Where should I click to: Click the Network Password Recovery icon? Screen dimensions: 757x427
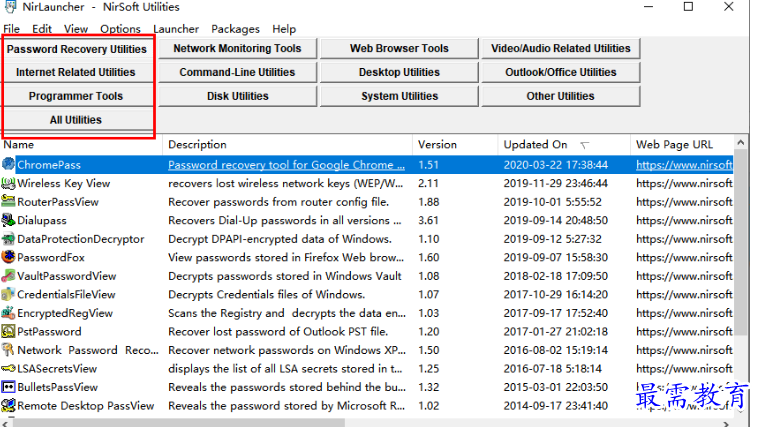click(8, 350)
